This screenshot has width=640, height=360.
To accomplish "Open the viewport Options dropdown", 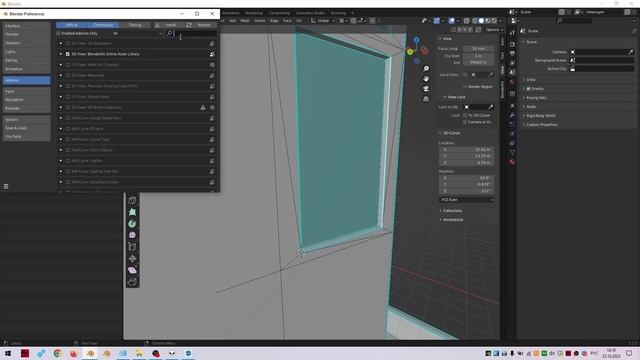I will pos(494,30).
